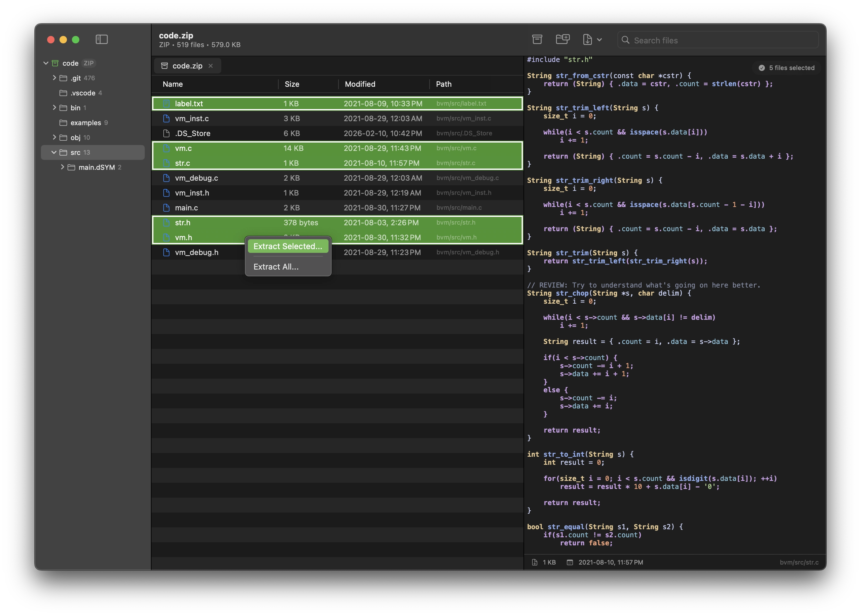Image resolution: width=861 pixels, height=616 pixels.
Task: Collapse the src folder
Action: [54, 152]
